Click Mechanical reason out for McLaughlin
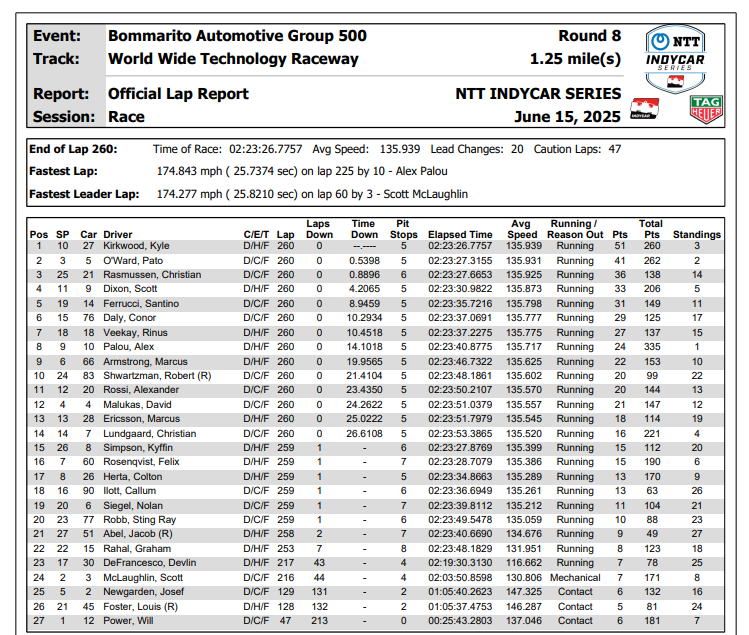Screen dimensions: 749x635 [x=575, y=578]
